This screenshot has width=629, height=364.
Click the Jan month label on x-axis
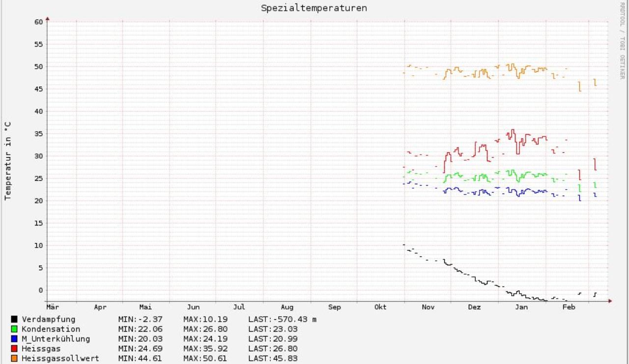(x=521, y=307)
